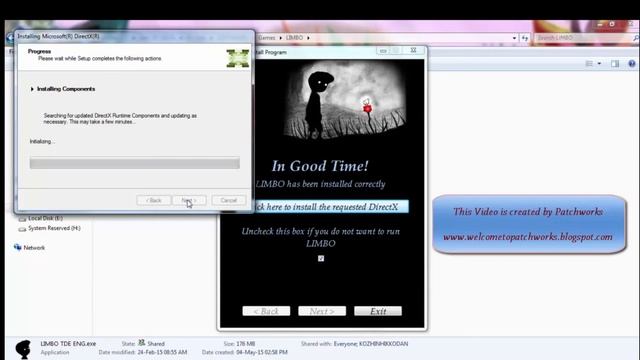
Task: Click the DirectX setup progress bar
Action: [135, 163]
